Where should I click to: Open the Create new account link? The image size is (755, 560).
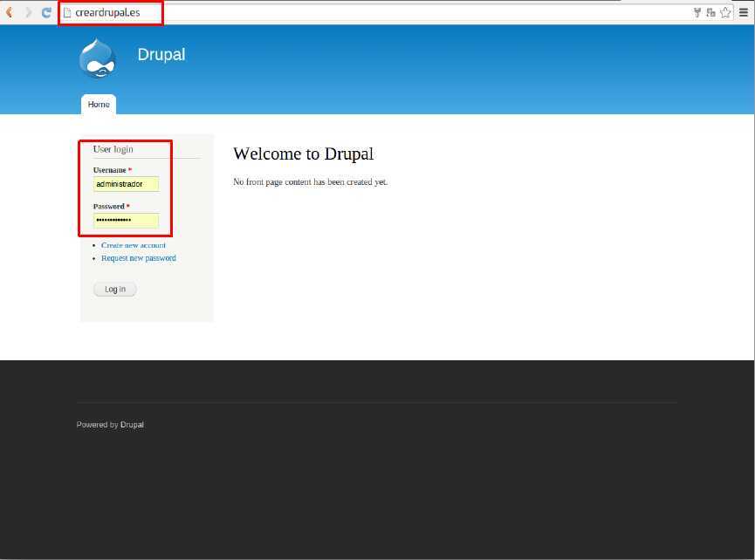click(x=133, y=245)
